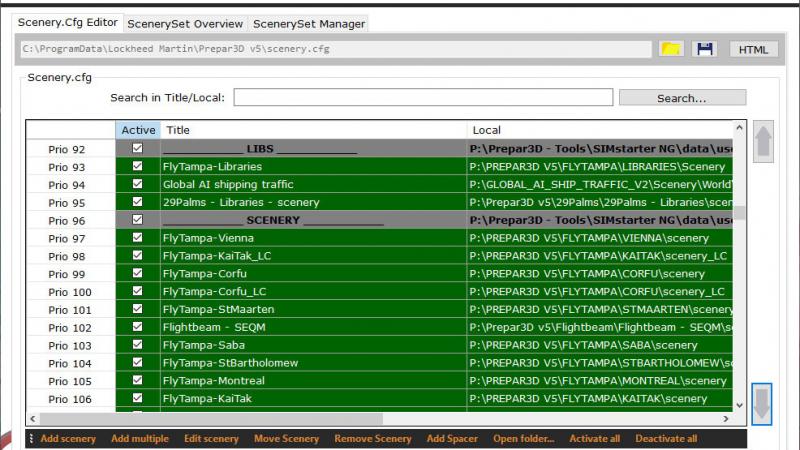800x450 pixels.
Task: Click Edit scenery in bottom toolbar
Action: [211, 439]
